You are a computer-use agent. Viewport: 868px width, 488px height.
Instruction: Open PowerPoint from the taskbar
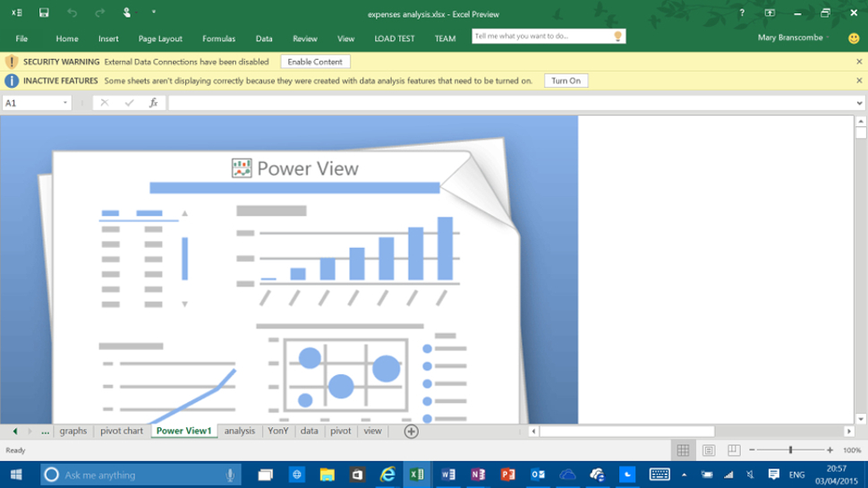507,475
